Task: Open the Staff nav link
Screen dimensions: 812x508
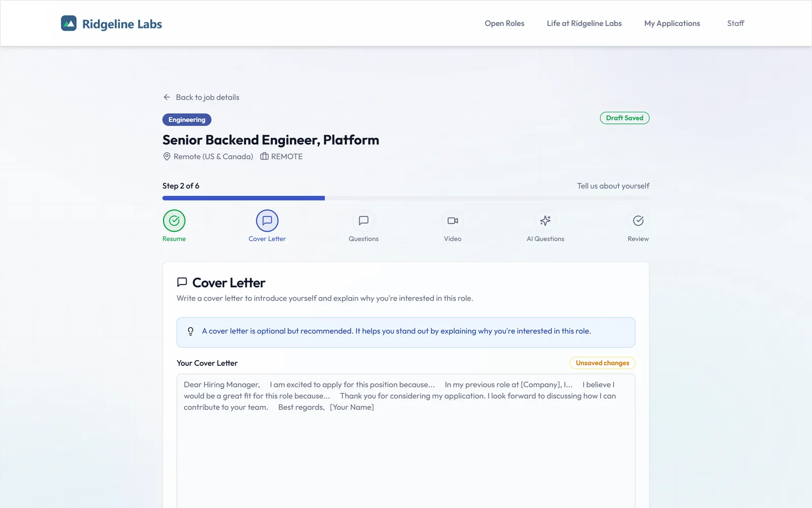Action: 735,23
